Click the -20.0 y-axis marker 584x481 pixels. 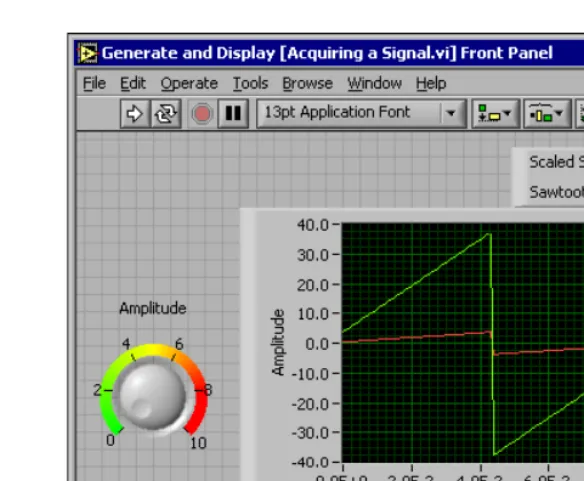(310, 404)
